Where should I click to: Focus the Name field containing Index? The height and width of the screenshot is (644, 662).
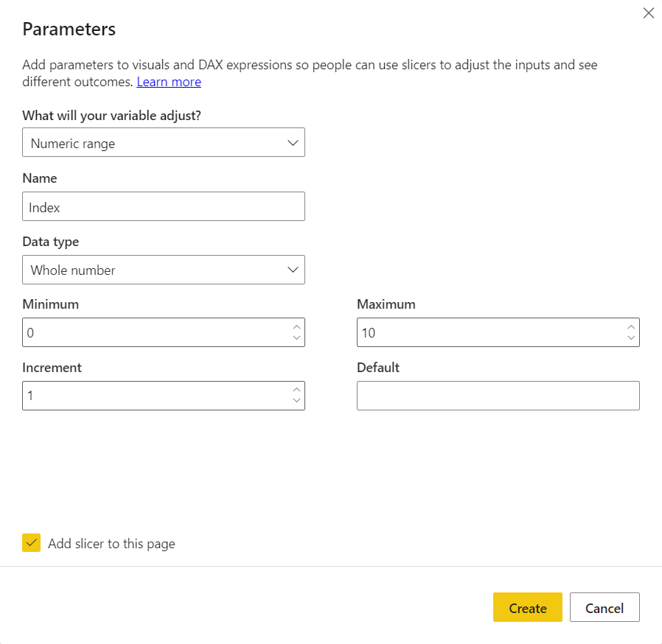[164, 206]
